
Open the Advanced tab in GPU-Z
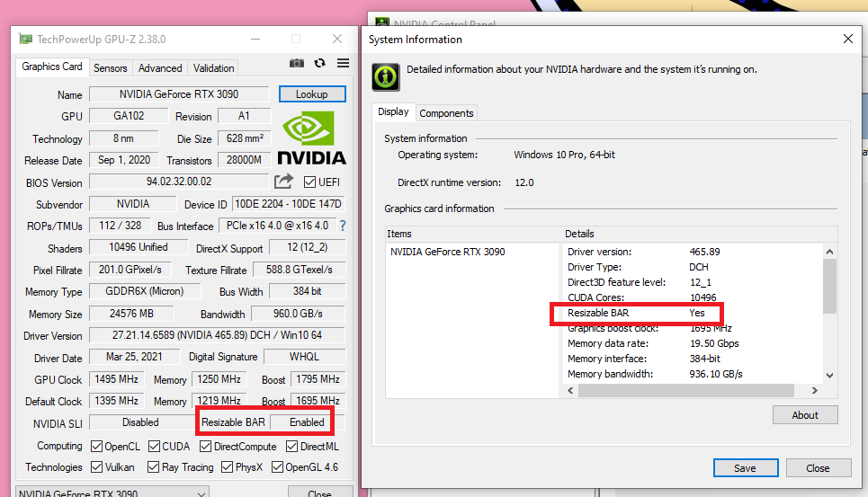(160, 68)
